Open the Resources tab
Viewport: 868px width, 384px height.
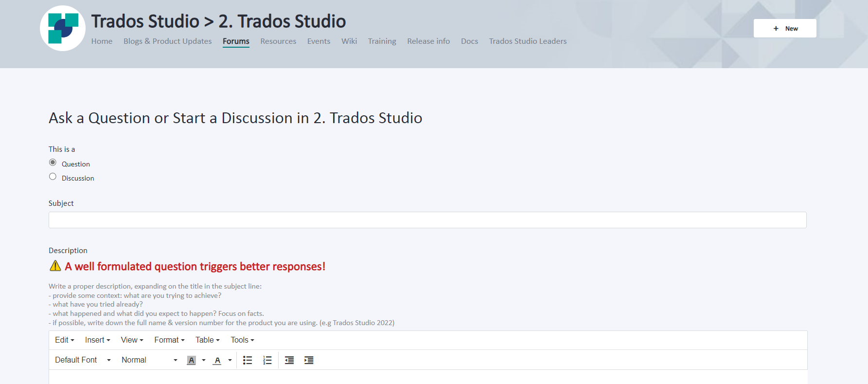click(278, 41)
